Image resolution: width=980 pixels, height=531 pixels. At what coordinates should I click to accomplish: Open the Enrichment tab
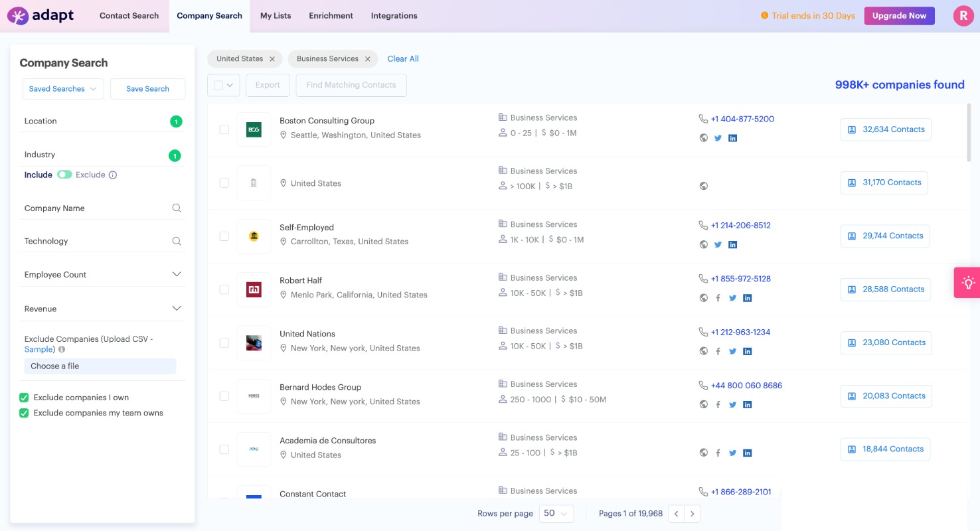click(x=331, y=16)
